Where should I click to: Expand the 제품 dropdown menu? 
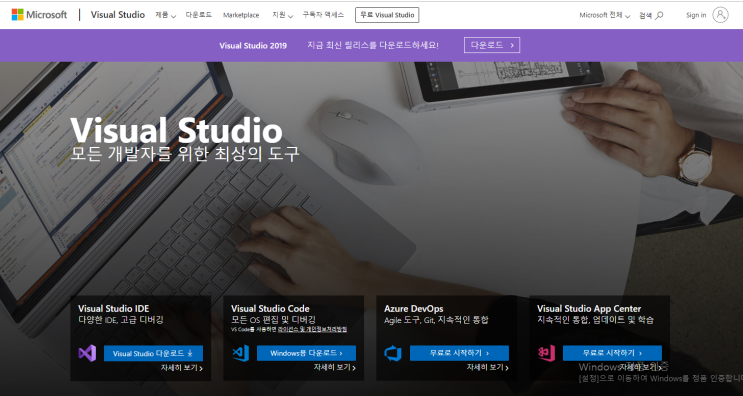point(165,15)
